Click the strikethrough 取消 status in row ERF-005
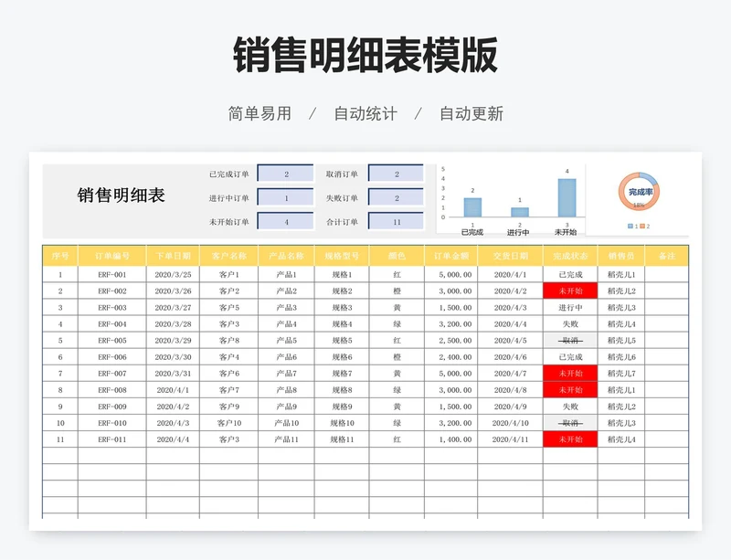731x560 pixels. pyautogui.click(x=570, y=341)
